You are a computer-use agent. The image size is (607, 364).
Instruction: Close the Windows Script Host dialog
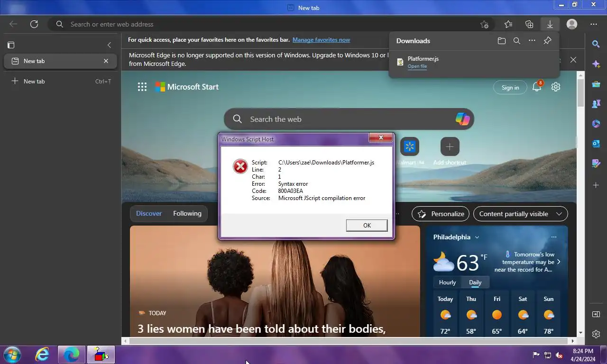(x=381, y=138)
